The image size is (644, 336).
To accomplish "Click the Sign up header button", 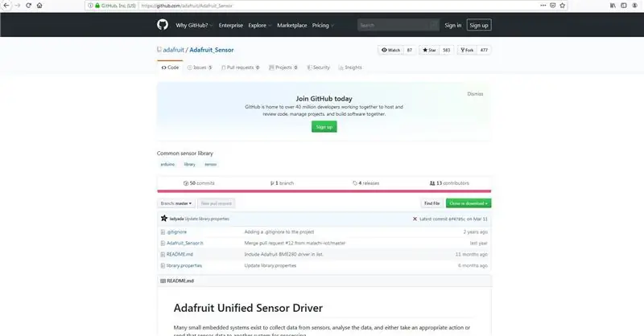I will coord(479,25).
